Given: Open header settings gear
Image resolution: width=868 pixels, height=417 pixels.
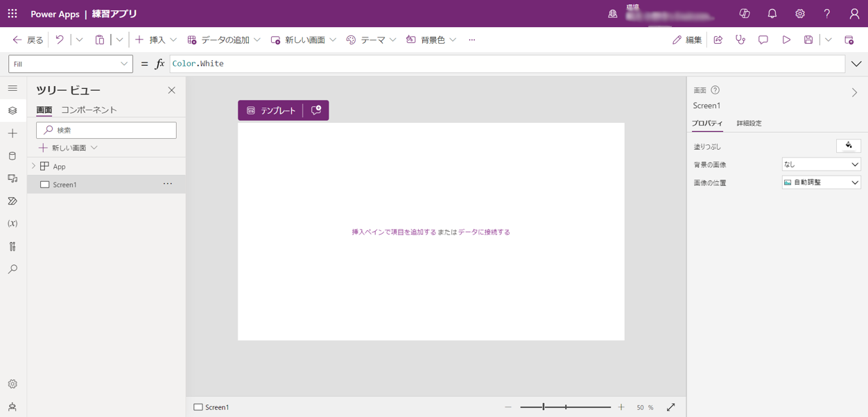Looking at the screenshot, I should click(x=800, y=14).
